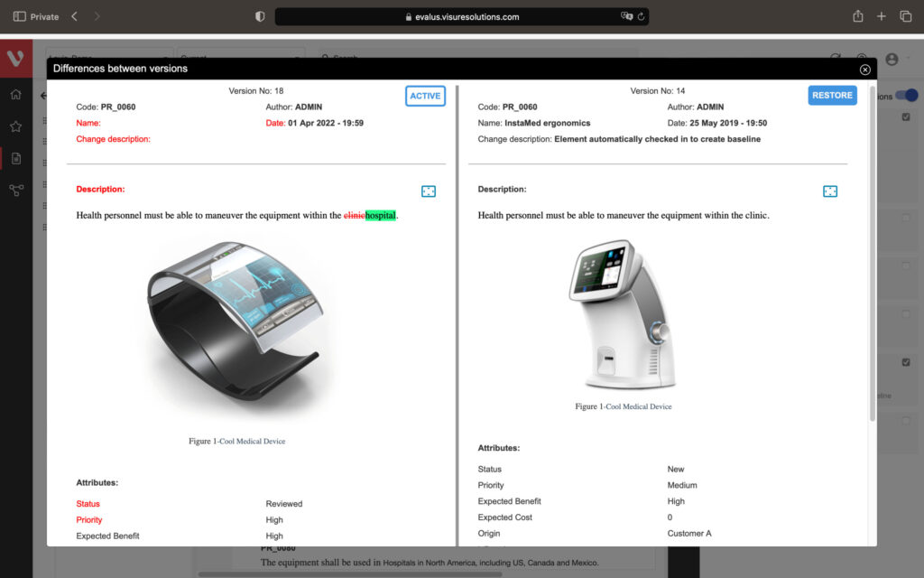924x578 pixels.
Task: Click the ACTIVE button for Version 18
Action: tap(425, 96)
